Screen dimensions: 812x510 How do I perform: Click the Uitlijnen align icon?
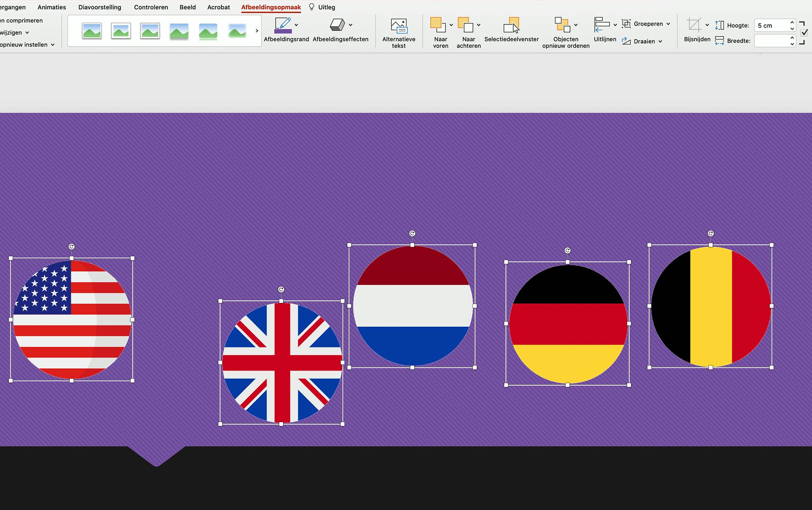pyautogui.click(x=602, y=25)
